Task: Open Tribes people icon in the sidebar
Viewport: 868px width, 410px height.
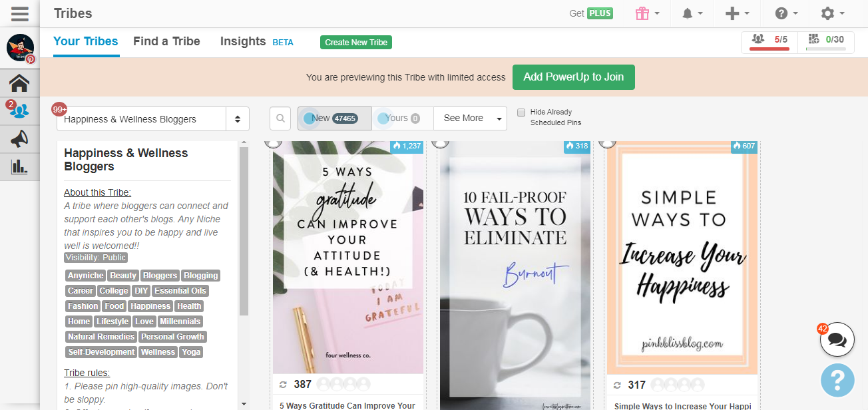Action: [x=19, y=110]
